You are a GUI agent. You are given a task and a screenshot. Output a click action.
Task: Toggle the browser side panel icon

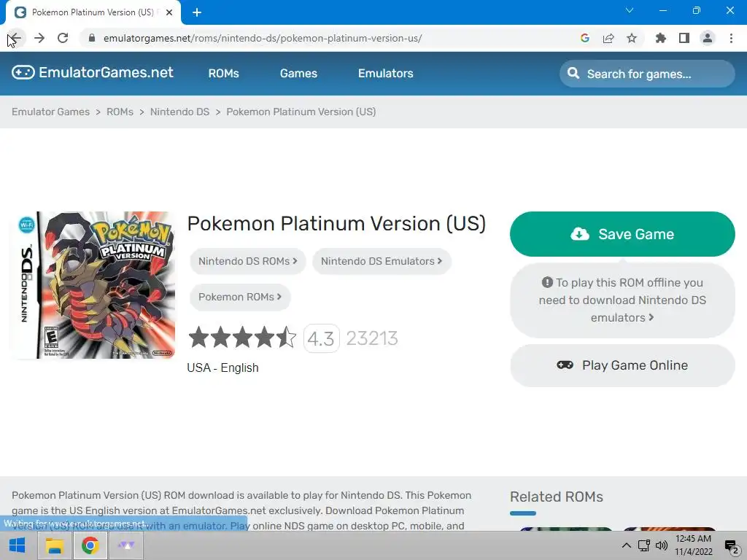pyautogui.click(x=684, y=38)
